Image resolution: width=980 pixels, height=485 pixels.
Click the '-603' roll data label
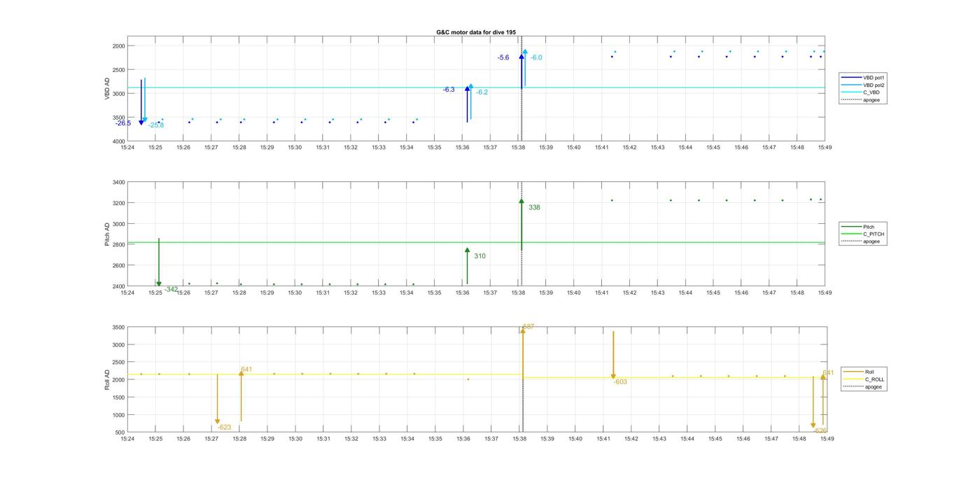tap(620, 382)
